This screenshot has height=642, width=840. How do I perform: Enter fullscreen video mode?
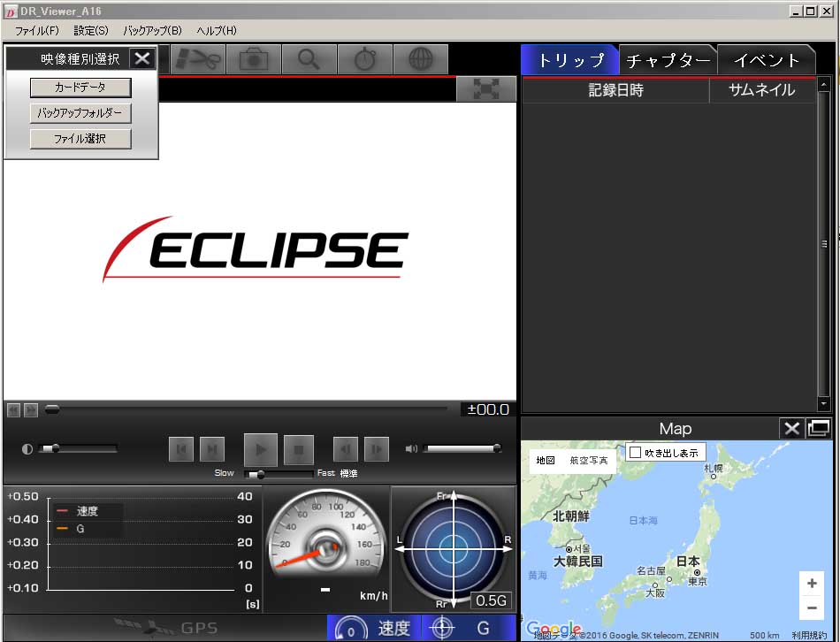point(486,88)
